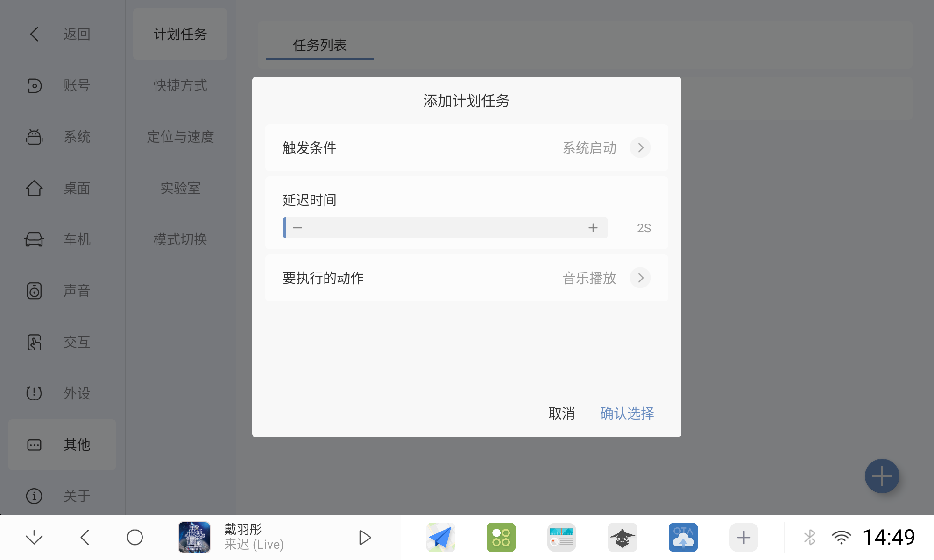The height and width of the screenshot is (560, 934).
Task: Open the 模式切换 settings tab
Action: pos(179,239)
